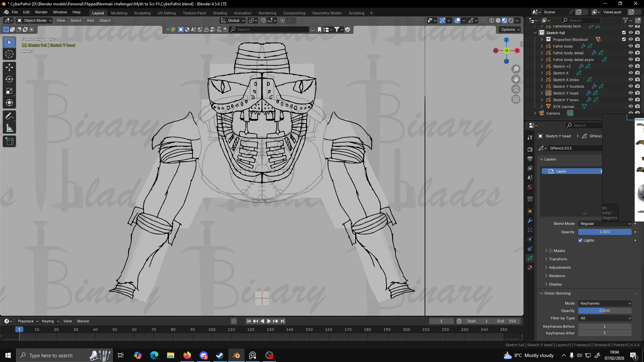Open the Modifiers properties tab wrench
This screenshot has width=644, height=362.
(x=530, y=221)
